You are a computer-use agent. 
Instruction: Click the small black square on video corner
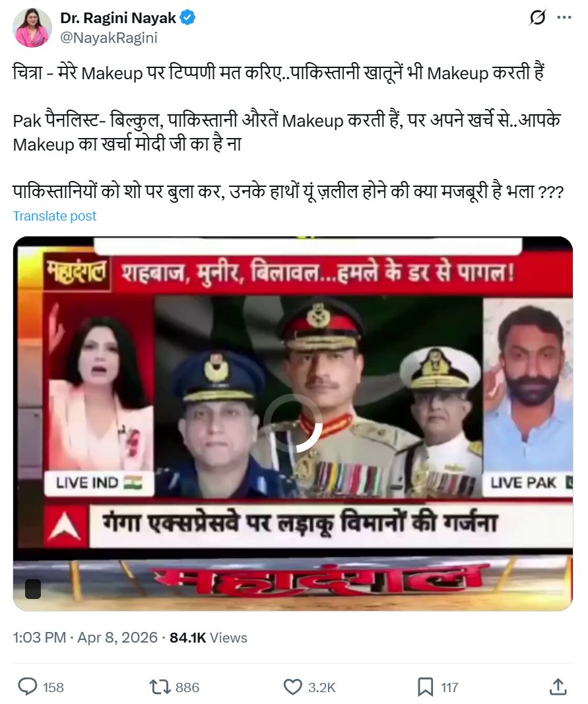coord(33,588)
